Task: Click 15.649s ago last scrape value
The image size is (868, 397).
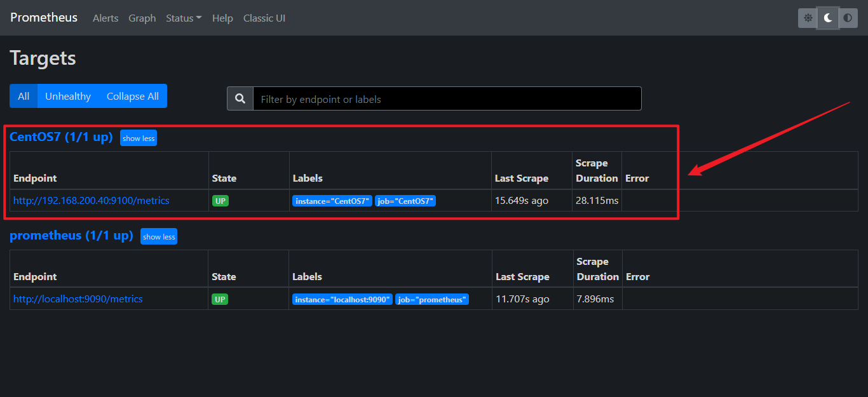Action: [x=522, y=200]
